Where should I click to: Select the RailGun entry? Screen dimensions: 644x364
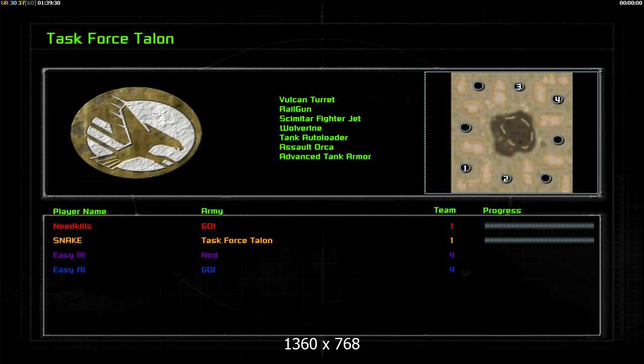coord(295,109)
